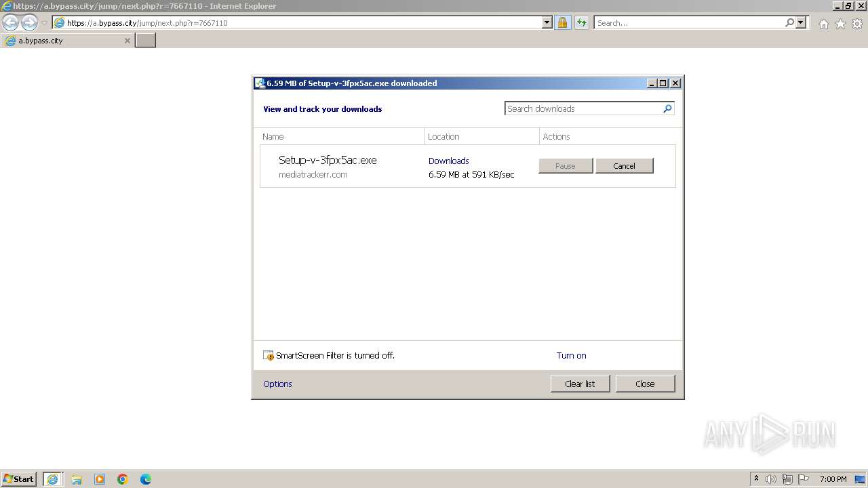868x488 pixels.
Task: Turn on SmartScreen Filter
Action: coord(571,355)
